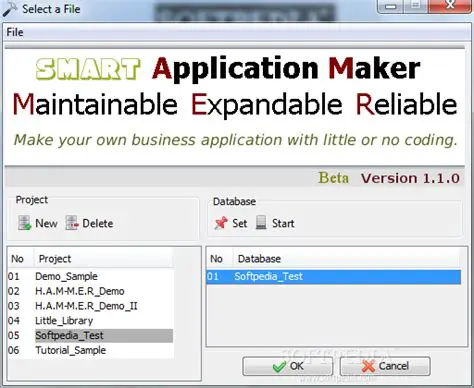Close the Select a File window

click(x=450, y=6)
